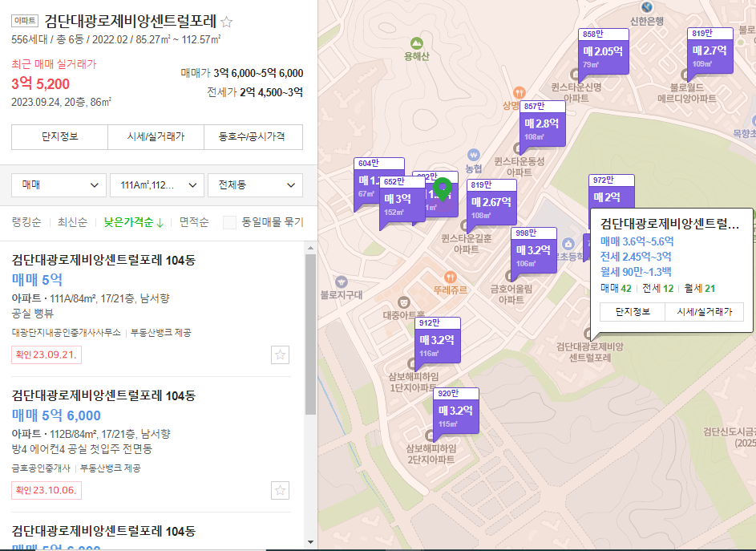Sort listings by 면적순
This screenshot has height=551, width=756.
[x=194, y=222]
